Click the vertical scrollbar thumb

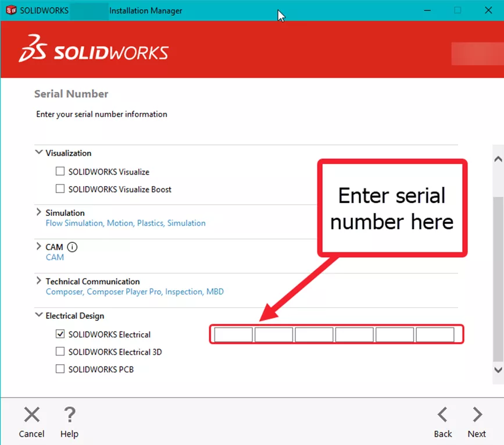(x=498, y=279)
